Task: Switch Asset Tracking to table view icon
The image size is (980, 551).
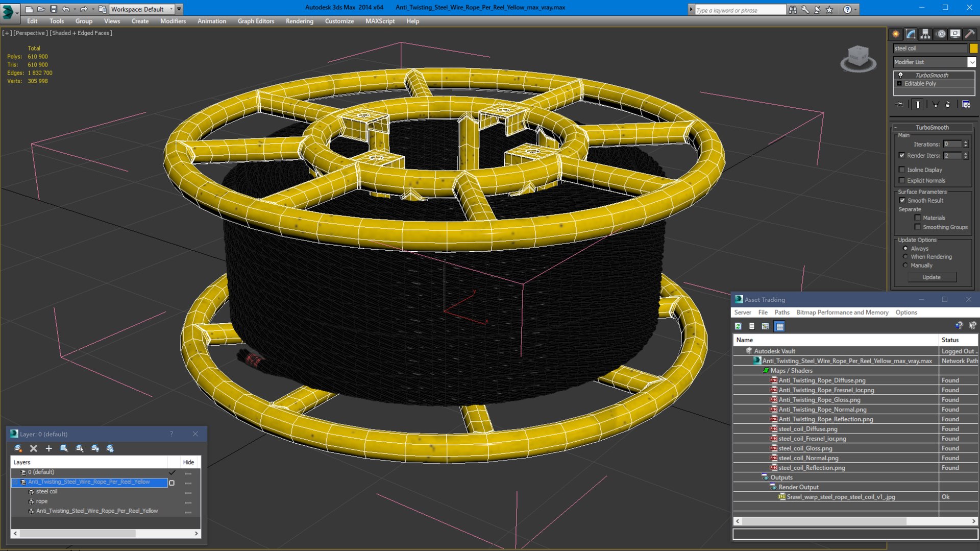Action: (x=779, y=326)
